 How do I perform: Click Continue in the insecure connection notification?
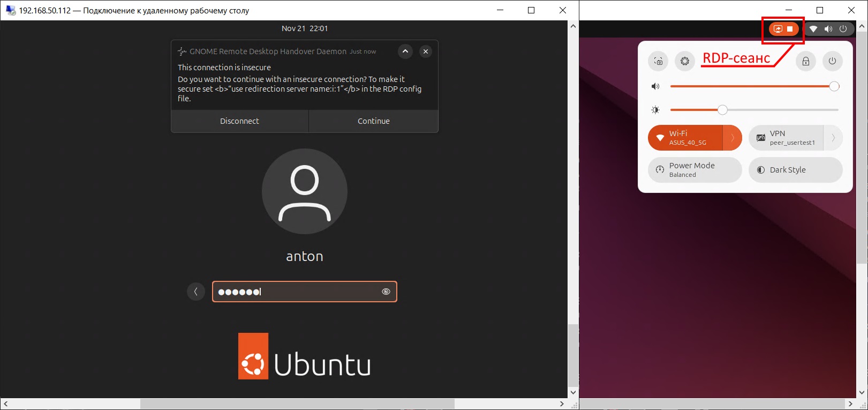(374, 121)
